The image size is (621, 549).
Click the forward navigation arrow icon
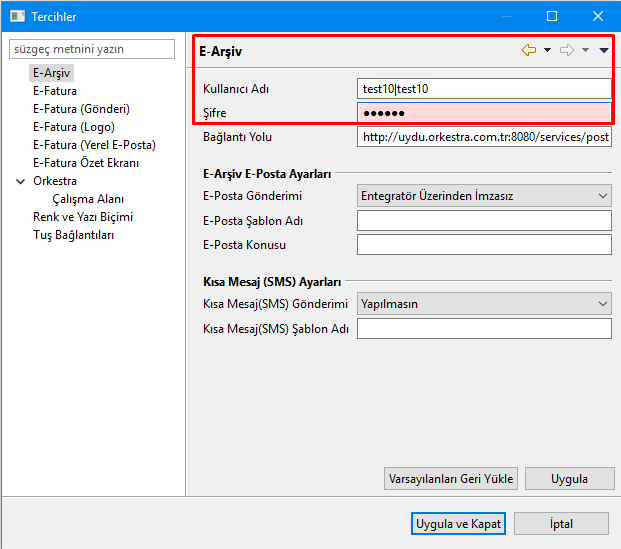(566, 50)
